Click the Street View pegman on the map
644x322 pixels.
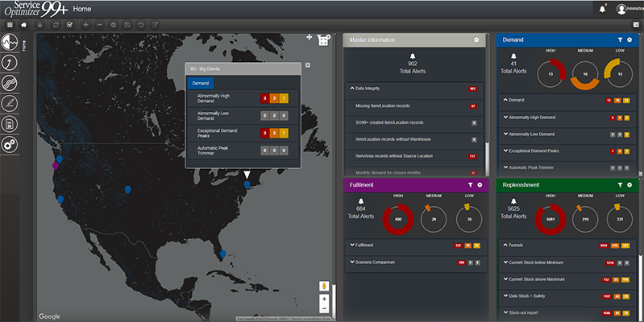click(x=324, y=285)
